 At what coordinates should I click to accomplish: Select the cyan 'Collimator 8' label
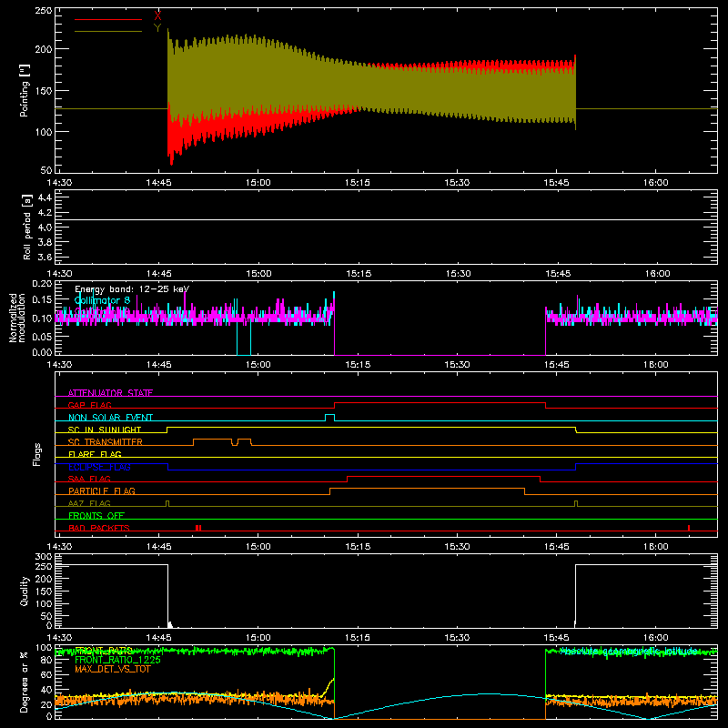point(102,300)
